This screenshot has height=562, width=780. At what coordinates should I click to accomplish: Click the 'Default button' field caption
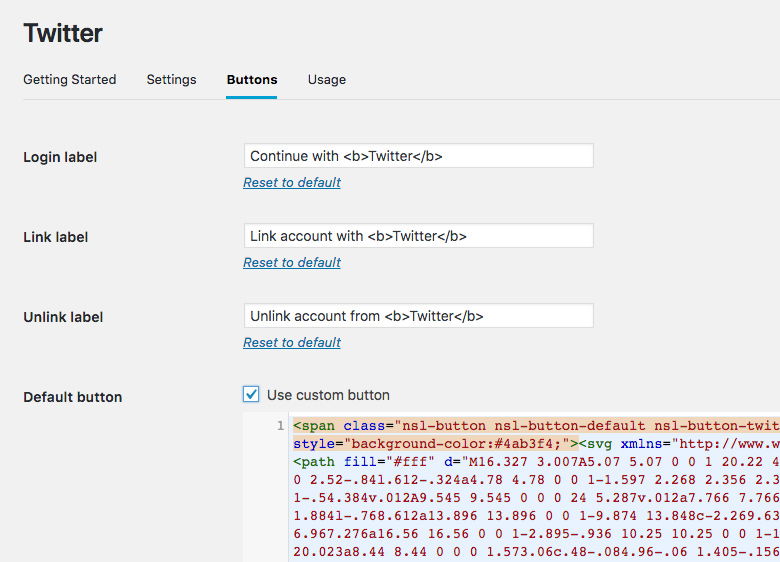[72, 397]
